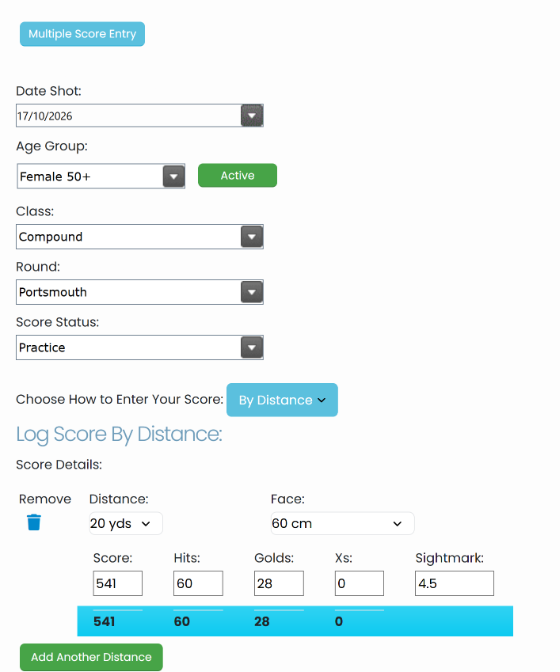Open the Round dropdown arrow
Viewport: 560px width, 672px height.
coord(252,292)
